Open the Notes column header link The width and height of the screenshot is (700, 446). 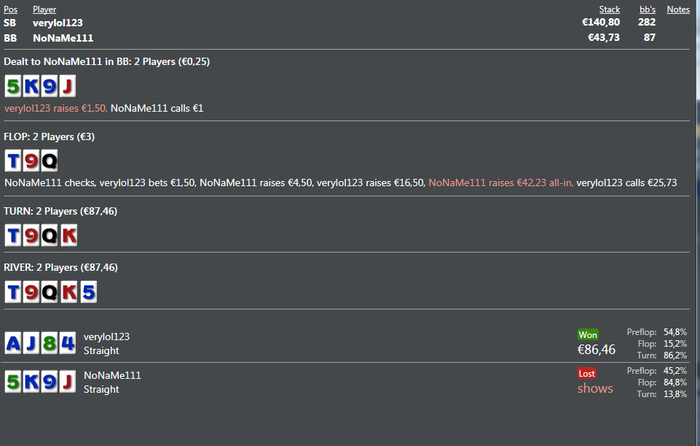pos(678,9)
